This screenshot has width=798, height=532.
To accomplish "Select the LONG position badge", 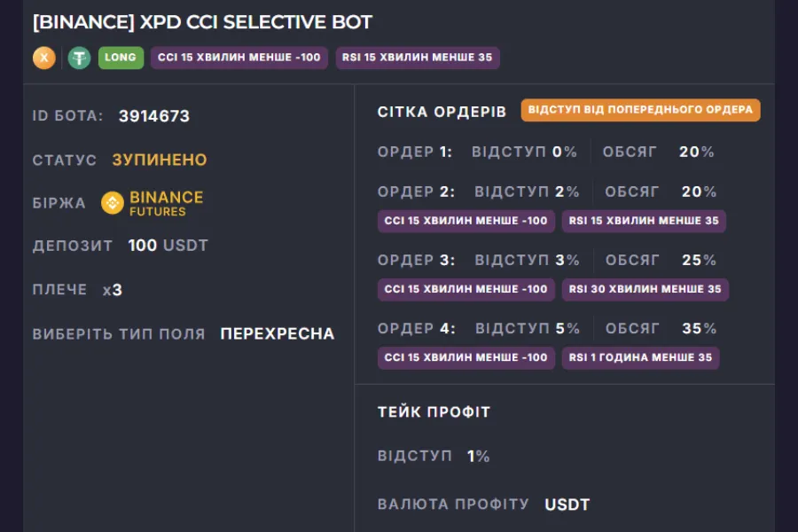I will tap(121, 57).
